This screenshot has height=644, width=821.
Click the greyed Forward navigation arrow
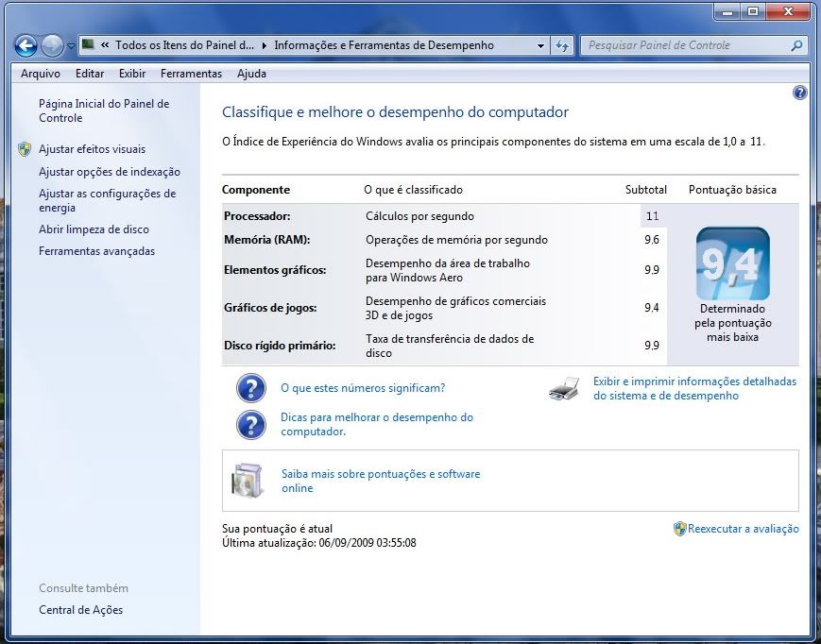pyautogui.click(x=52, y=45)
